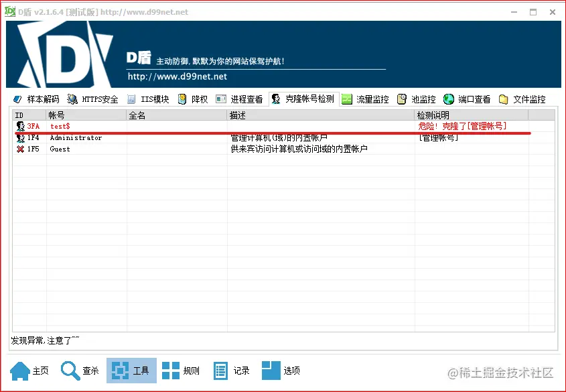The width and height of the screenshot is (566, 392).
Task: Open the 文件监控 file monitor
Action: click(x=527, y=98)
